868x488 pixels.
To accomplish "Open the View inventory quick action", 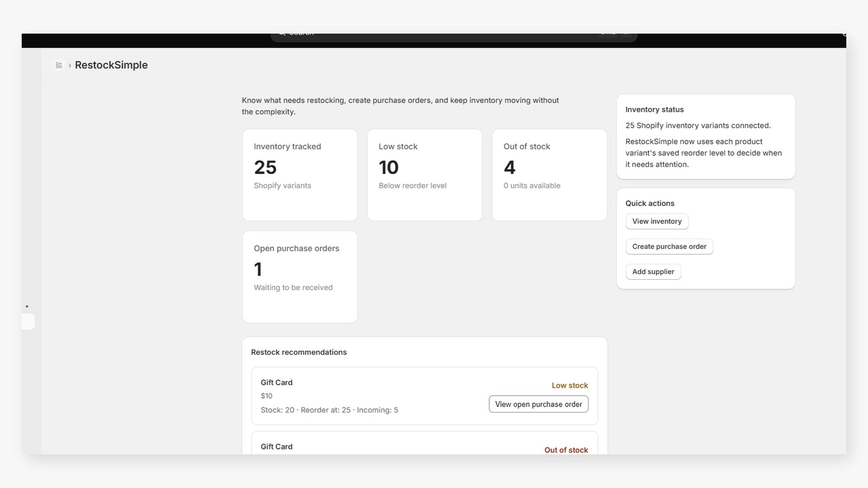I will [x=657, y=221].
